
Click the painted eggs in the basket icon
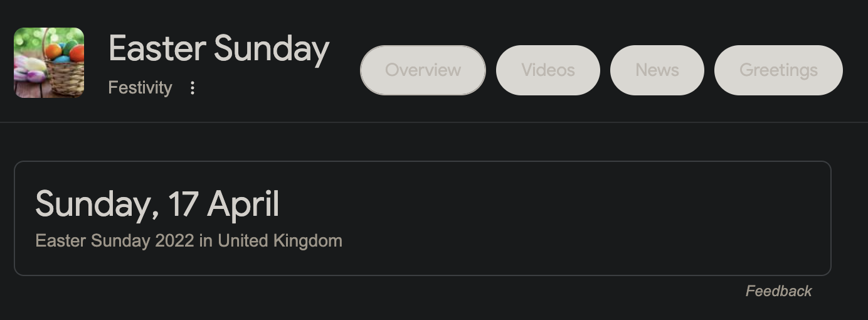49,63
